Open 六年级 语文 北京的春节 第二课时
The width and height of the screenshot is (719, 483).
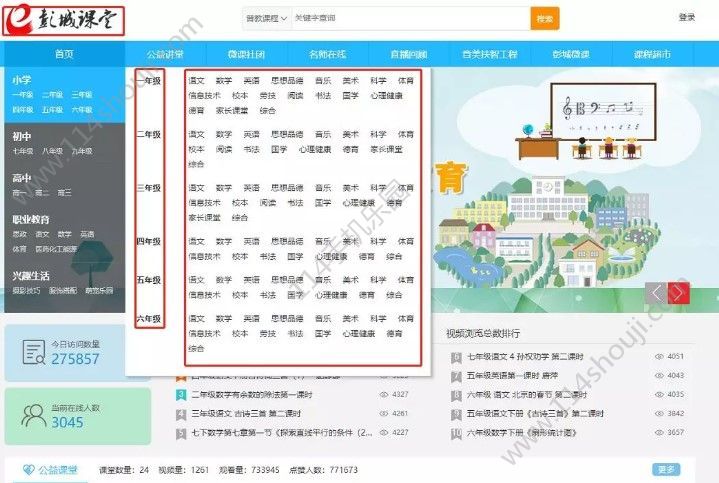[x=527, y=394]
